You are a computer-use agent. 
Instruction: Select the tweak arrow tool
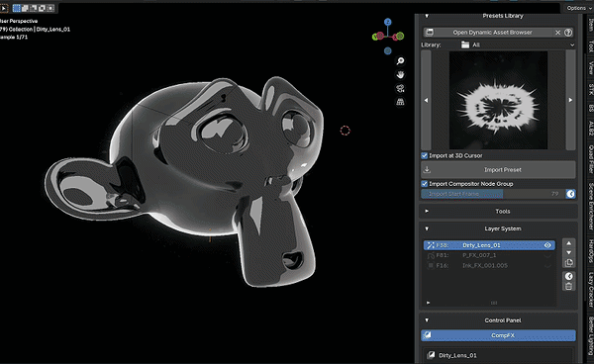tap(4, 8)
